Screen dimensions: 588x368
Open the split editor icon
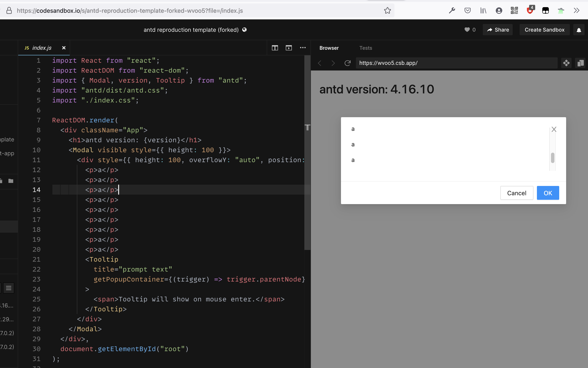(x=275, y=48)
